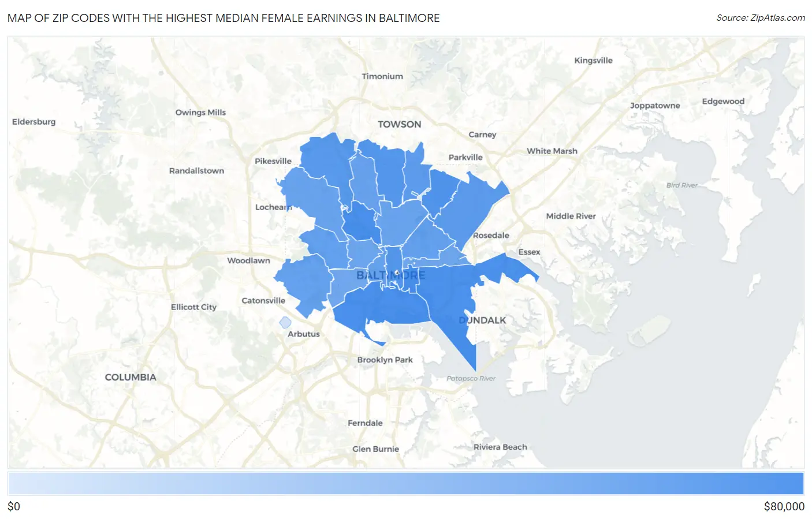Screen dimensions: 812x519
Task: Select the Patapsco River label
Action: coord(471,379)
